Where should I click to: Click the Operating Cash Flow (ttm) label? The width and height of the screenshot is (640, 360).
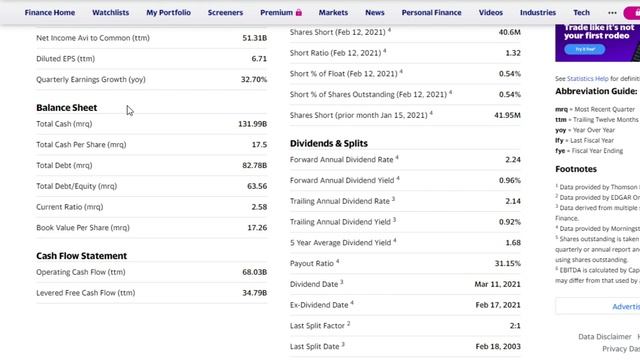pyautogui.click(x=81, y=272)
